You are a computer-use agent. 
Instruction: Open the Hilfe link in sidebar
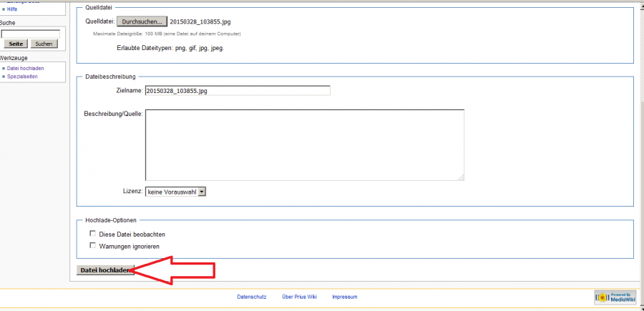[x=11, y=9]
